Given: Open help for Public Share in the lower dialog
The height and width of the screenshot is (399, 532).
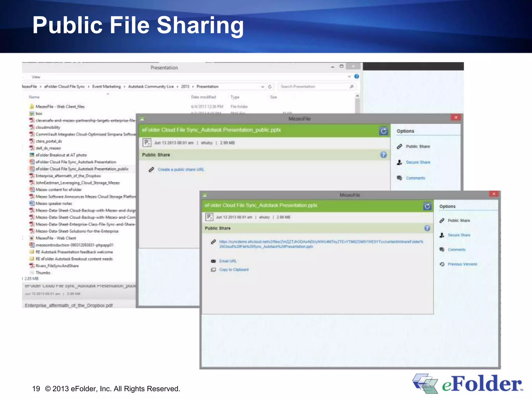Looking at the screenshot, I should click(x=427, y=228).
